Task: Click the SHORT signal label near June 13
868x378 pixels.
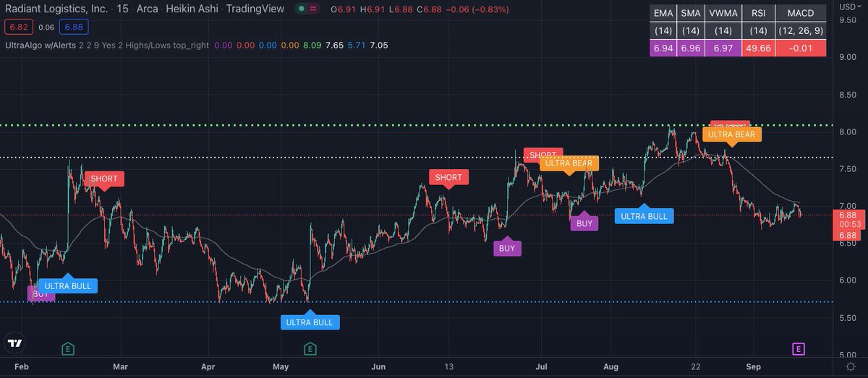Action: pyautogui.click(x=448, y=177)
